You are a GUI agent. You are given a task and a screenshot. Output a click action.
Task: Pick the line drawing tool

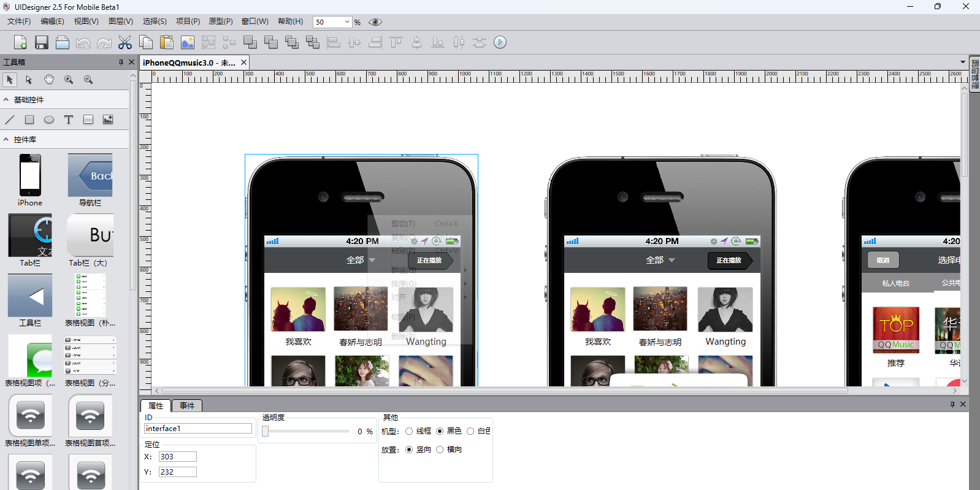(10, 120)
